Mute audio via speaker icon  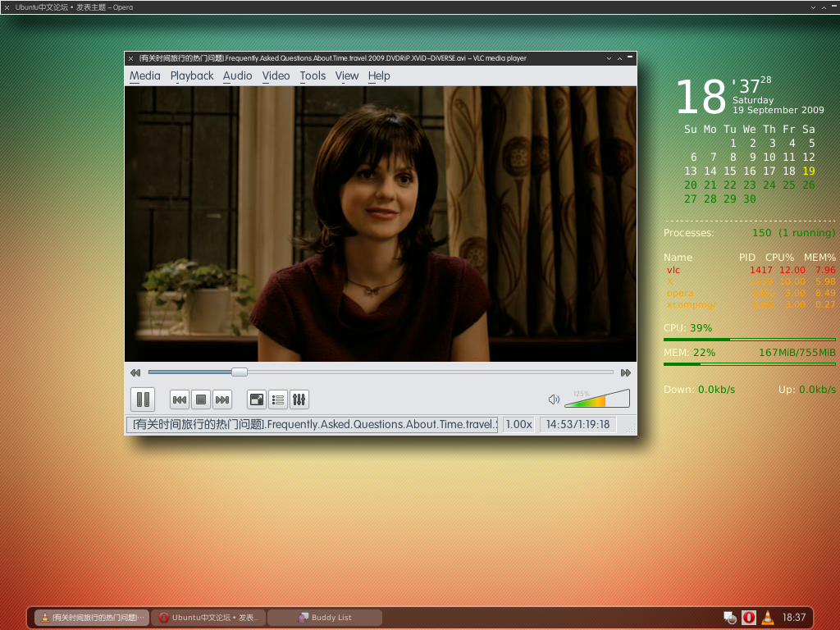pyautogui.click(x=554, y=399)
